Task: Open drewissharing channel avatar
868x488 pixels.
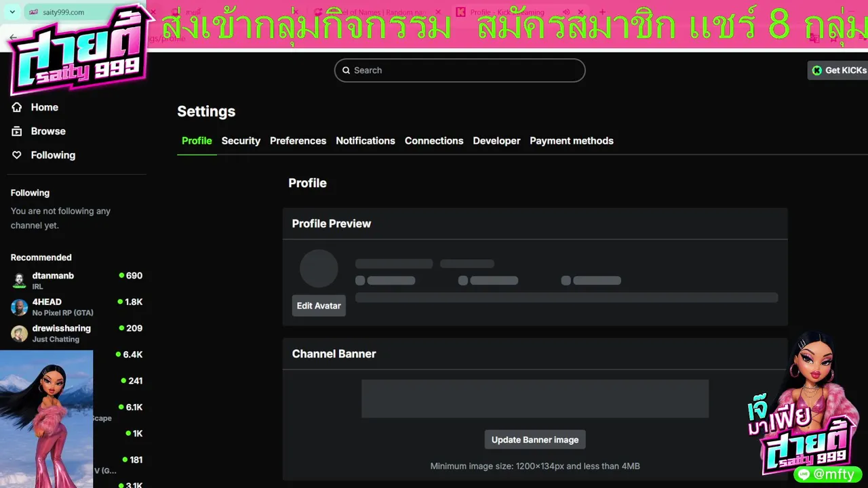Action: (x=19, y=333)
